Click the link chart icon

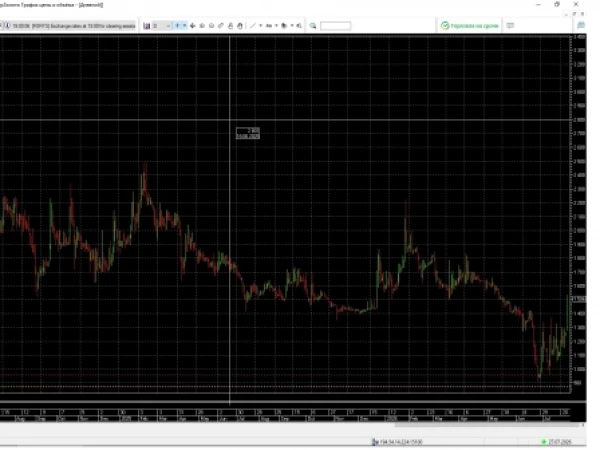[x=221, y=26]
